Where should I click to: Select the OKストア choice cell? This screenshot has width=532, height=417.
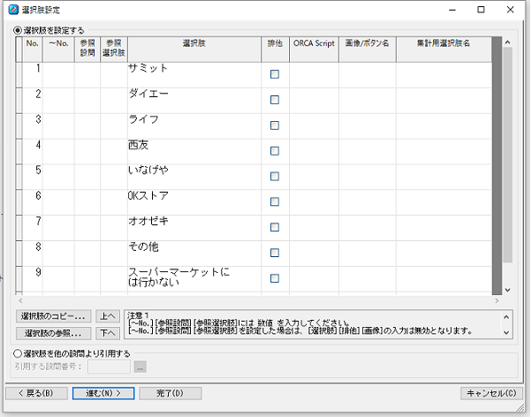[x=194, y=202]
